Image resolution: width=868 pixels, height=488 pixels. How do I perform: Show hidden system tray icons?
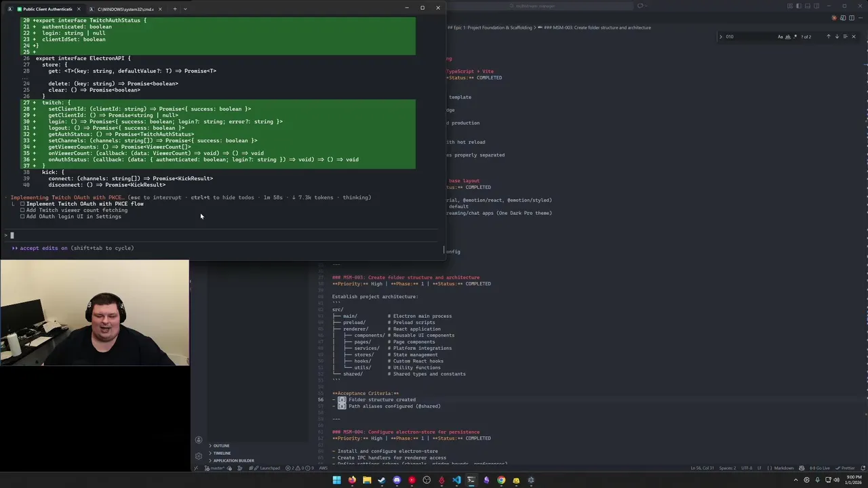795,480
